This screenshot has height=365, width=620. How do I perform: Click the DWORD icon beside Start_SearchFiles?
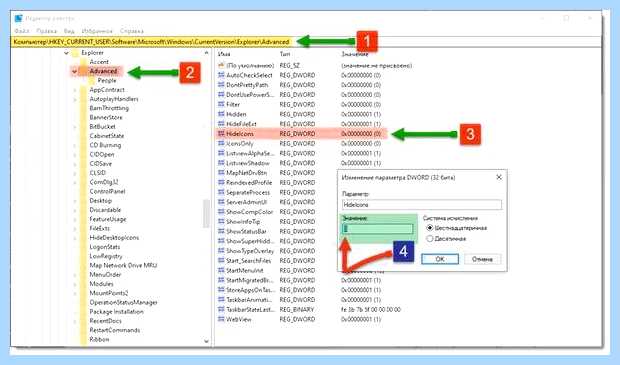[x=221, y=260]
